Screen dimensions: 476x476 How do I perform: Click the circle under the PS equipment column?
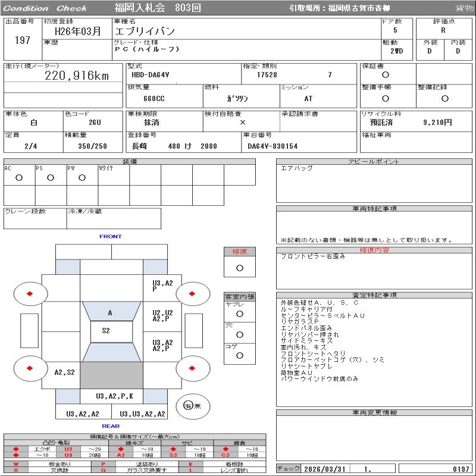pos(51,177)
